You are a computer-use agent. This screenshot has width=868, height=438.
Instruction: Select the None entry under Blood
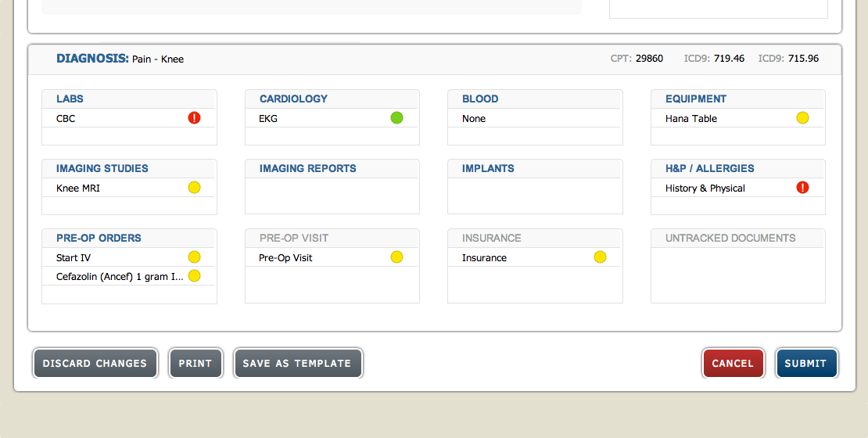tap(474, 119)
